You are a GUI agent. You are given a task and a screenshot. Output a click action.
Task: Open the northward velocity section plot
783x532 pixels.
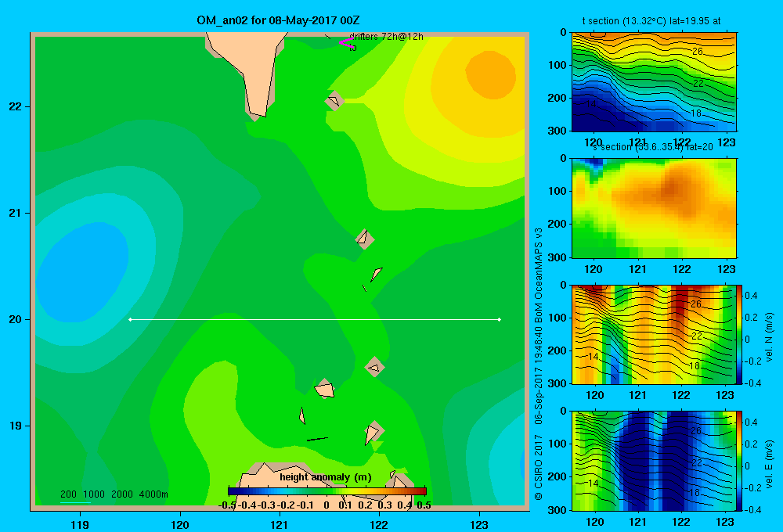pyautogui.click(x=654, y=334)
